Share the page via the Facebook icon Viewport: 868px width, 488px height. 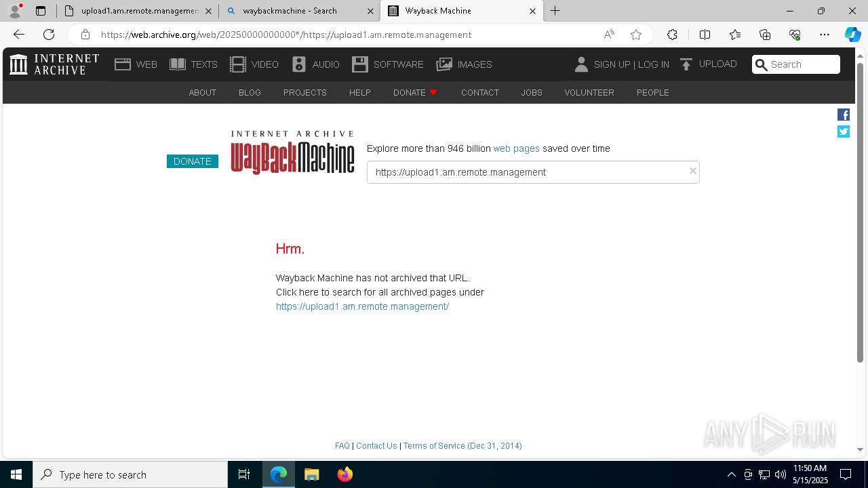pos(844,115)
